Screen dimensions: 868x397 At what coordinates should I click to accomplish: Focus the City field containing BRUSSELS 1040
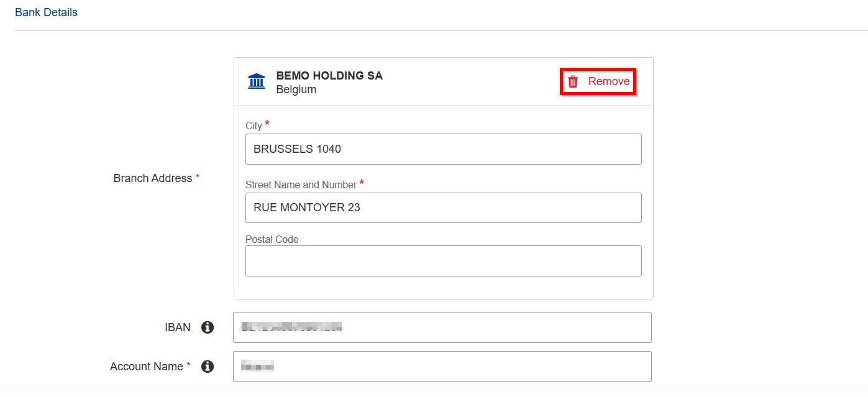[x=443, y=149]
